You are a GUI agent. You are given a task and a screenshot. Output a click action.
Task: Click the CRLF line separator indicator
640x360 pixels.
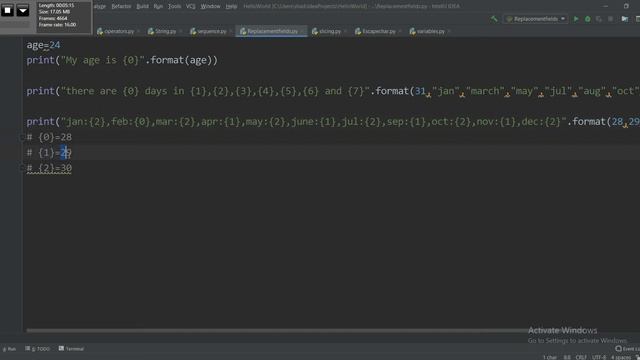(581, 357)
